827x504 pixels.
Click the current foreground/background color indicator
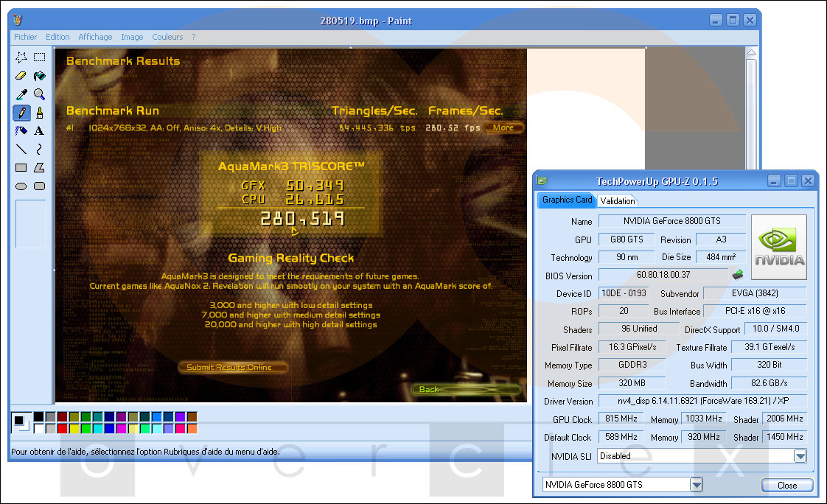click(21, 421)
